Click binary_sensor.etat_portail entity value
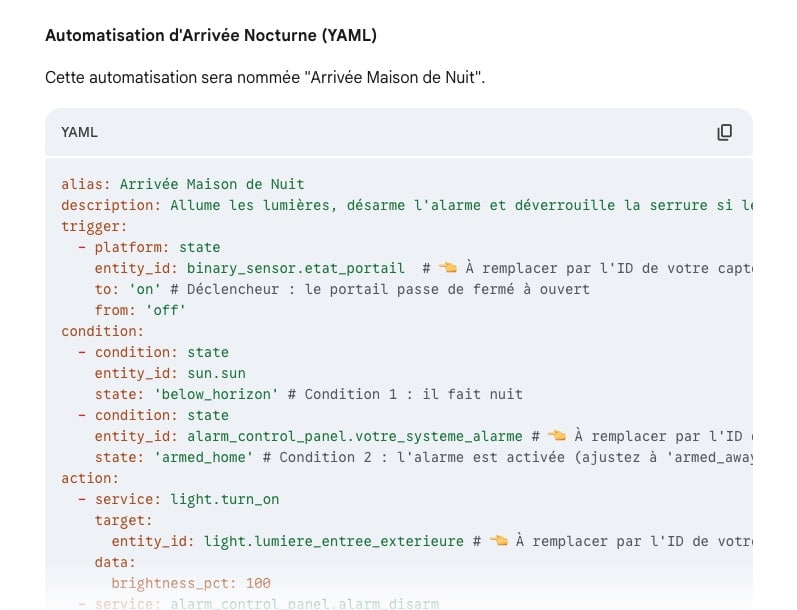The height and width of the screenshot is (610, 797). 295,268
